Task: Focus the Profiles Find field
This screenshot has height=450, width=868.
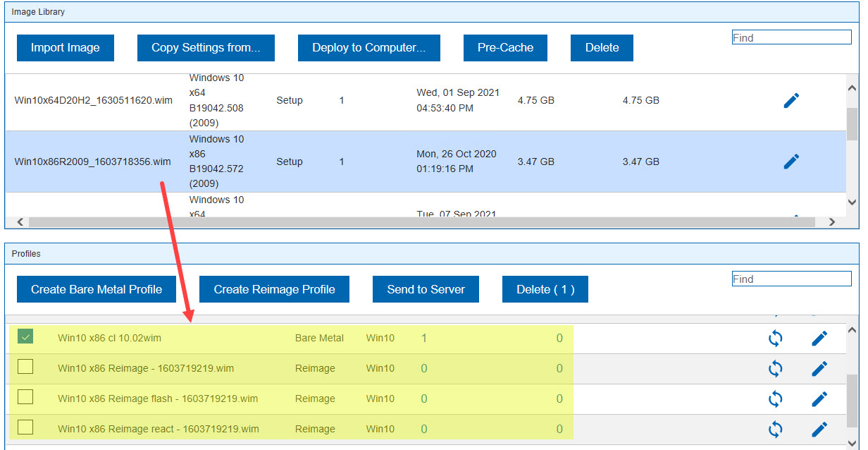Action: coord(792,279)
